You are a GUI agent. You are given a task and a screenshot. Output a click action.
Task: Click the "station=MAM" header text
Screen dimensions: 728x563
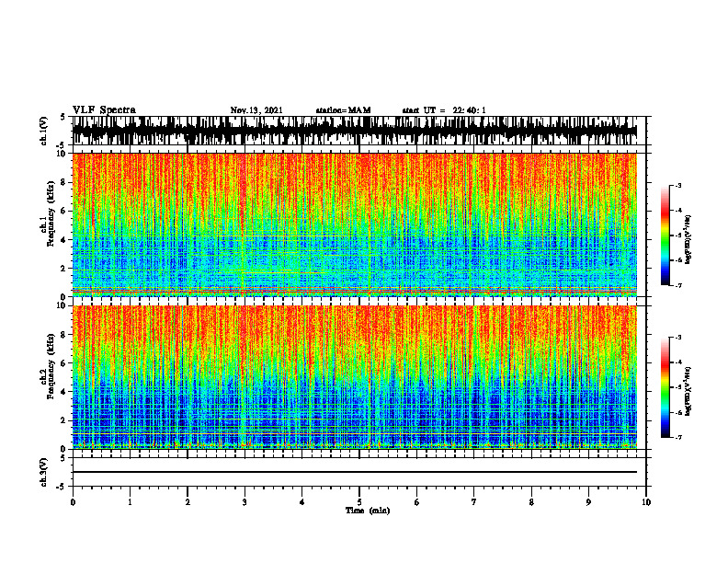343,110
